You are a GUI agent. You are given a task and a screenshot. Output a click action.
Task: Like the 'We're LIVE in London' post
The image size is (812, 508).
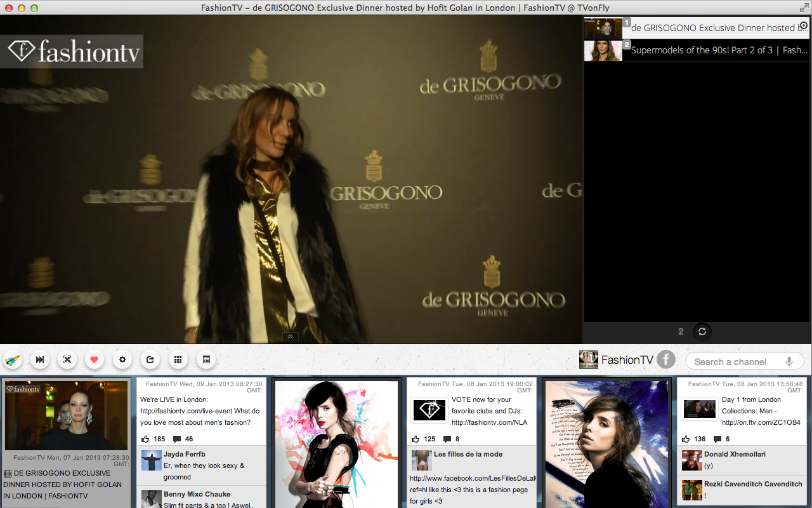click(146, 439)
